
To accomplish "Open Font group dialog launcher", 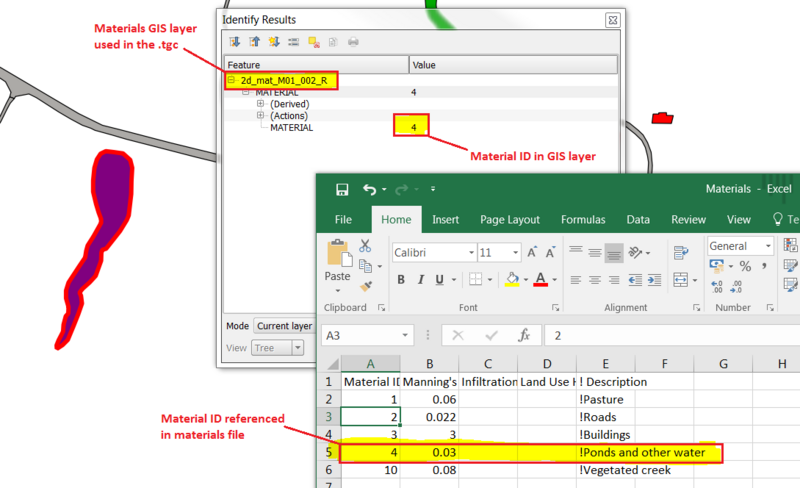I will pos(556,307).
